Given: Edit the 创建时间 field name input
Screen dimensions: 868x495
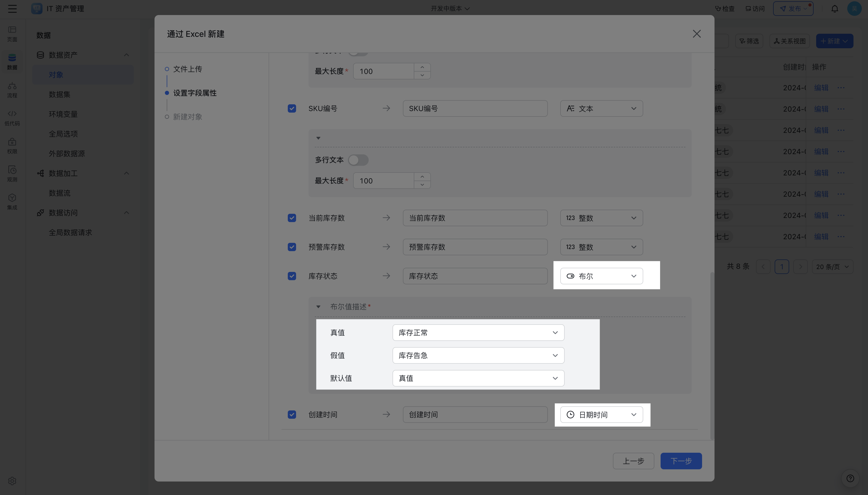Looking at the screenshot, I should coord(475,414).
